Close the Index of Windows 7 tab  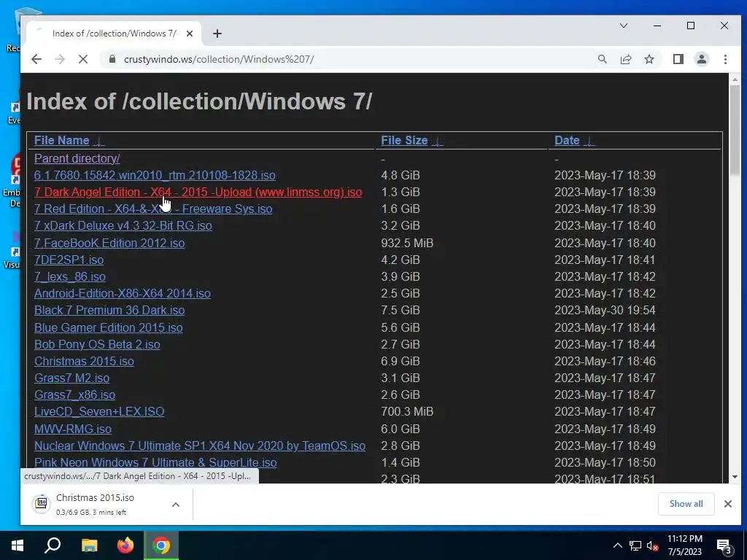[x=190, y=34]
